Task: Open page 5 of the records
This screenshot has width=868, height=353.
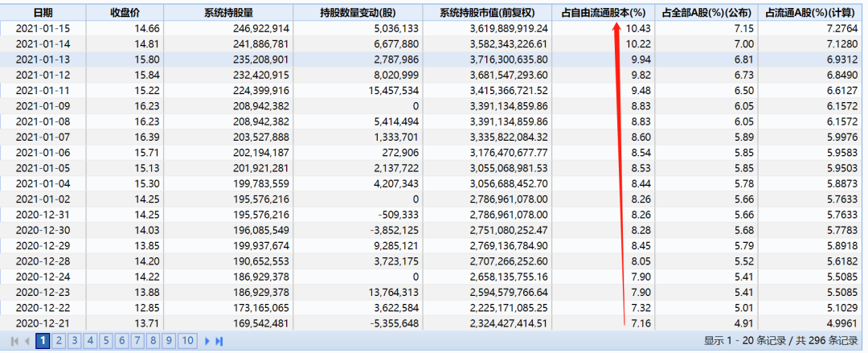Action: coord(106,341)
